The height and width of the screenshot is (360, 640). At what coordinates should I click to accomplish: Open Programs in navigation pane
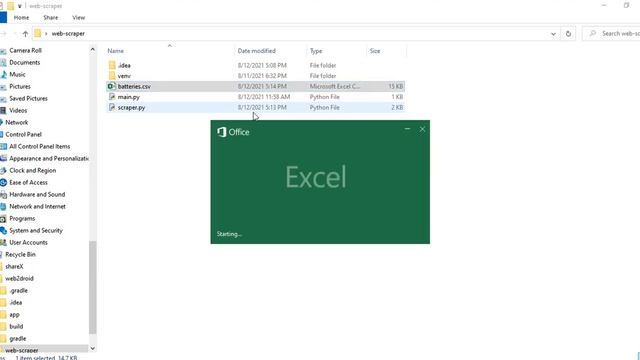22,219
